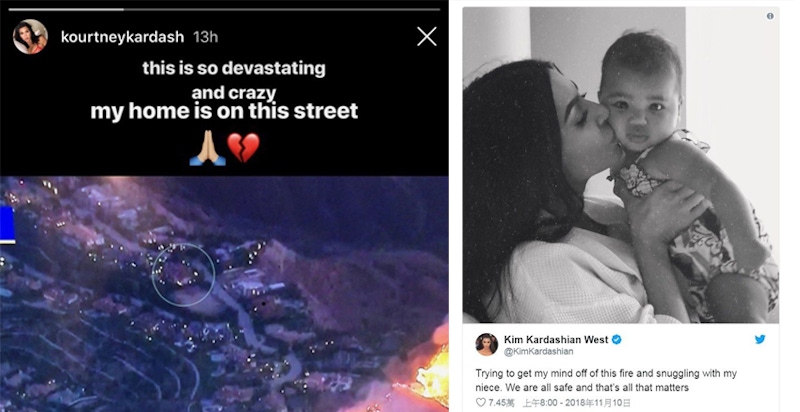Screen dimensions: 800x412
Task: Click the story progress bar at top
Action: (x=224, y=9)
